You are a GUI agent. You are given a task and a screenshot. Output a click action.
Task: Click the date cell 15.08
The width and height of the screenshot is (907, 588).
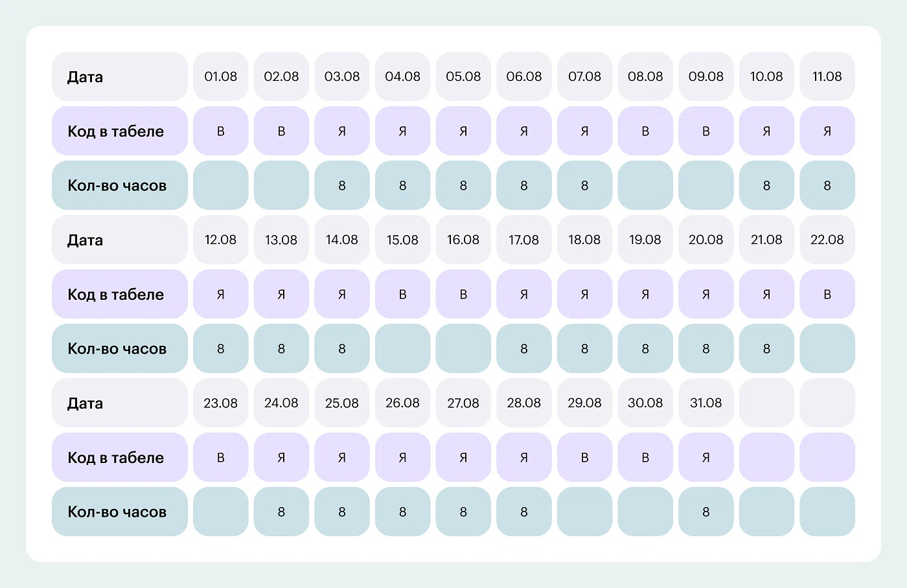[x=402, y=240]
